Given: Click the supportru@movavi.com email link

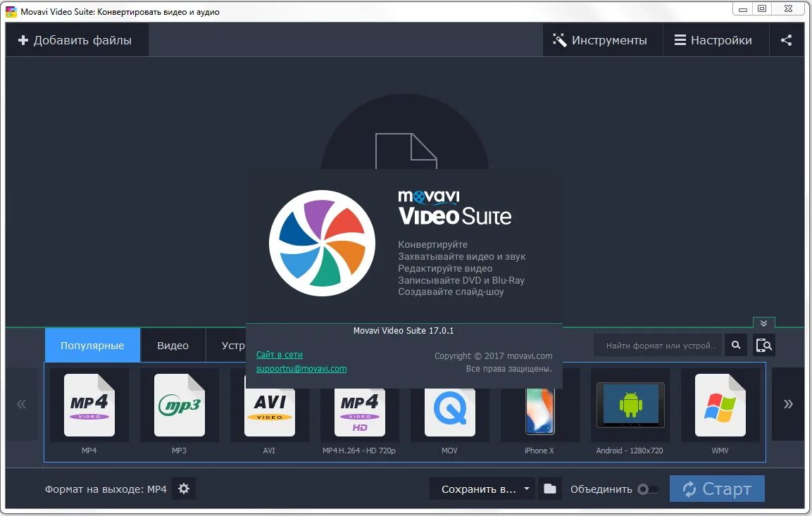Looking at the screenshot, I should 301,368.
